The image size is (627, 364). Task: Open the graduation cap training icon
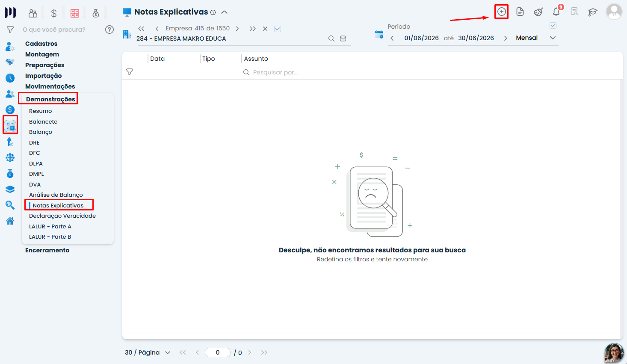pos(592,12)
